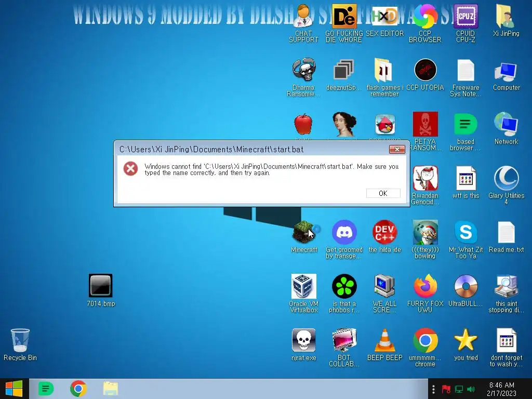
Task: Select the portrait painting desktop icon
Action: coord(344,124)
